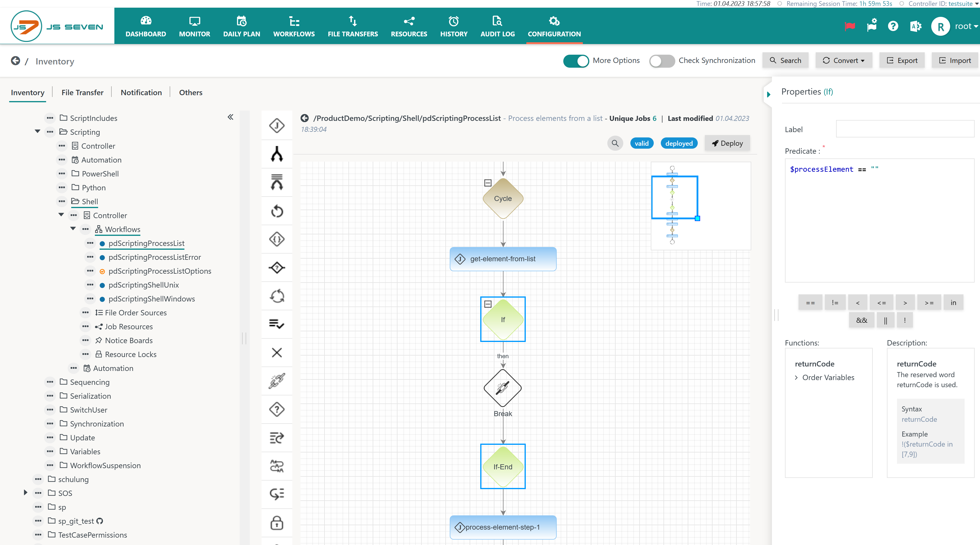Pick the Fail cross instruction icon
Viewport: 980px width, 545px height.
pos(277,352)
